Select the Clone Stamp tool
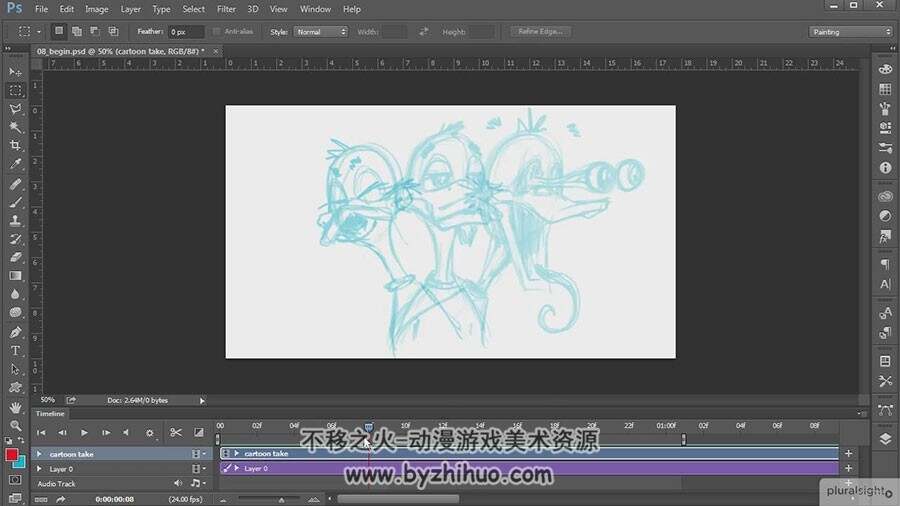This screenshot has height=506, width=900. (15, 220)
